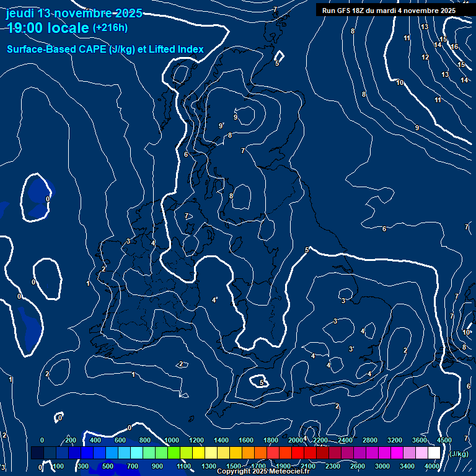Click the cyan swatch between 700 and 800
Viewport: 476px width, 476px height.
coord(136,452)
